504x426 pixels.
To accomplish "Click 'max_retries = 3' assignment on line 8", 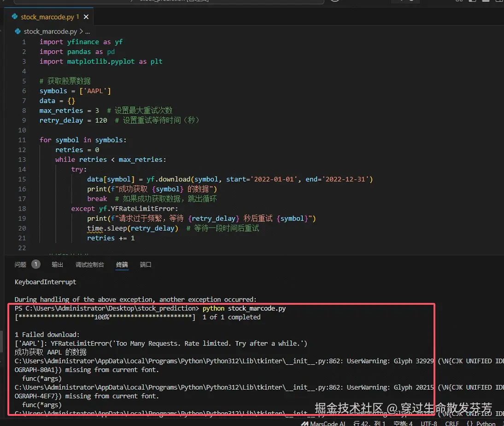I will (69, 110).
